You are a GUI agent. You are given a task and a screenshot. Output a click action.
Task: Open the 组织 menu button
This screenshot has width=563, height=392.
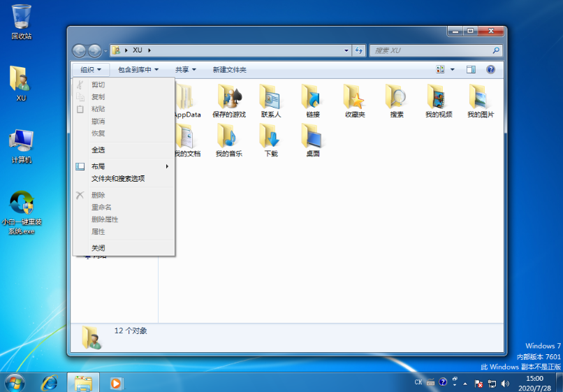point(91,70)
